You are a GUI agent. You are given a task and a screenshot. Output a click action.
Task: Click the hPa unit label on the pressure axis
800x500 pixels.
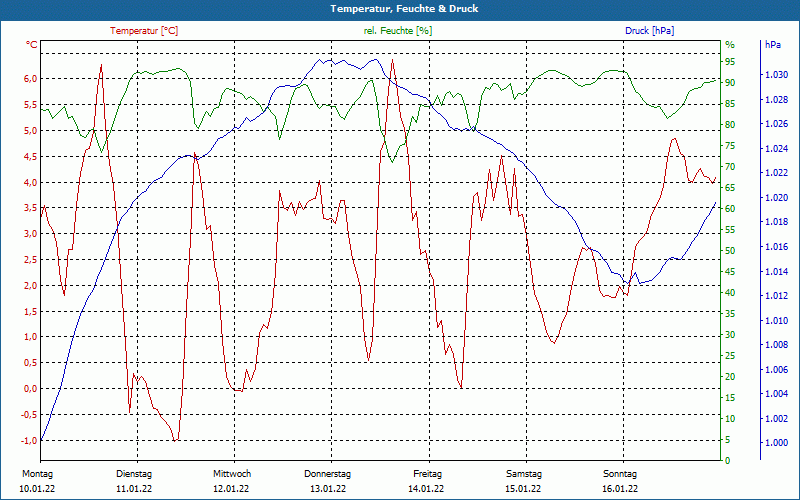pyautogui.click(x=772, y=45)
